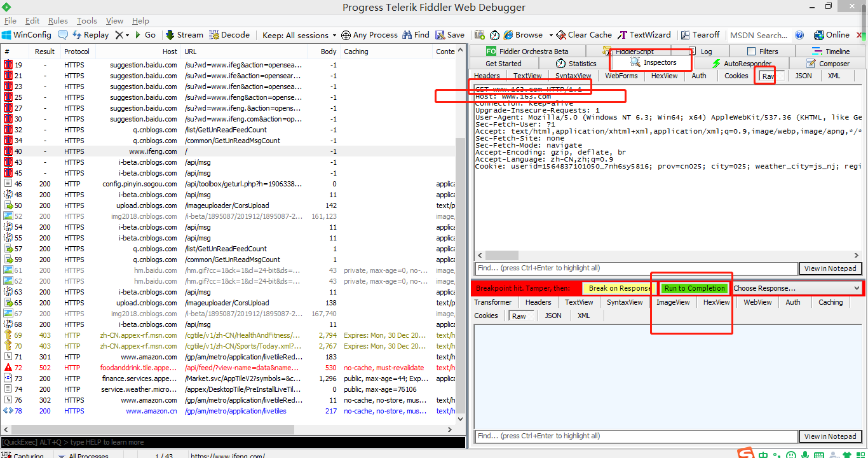Select session 69 with 403 result
868x458 pixels.
[x=228, y=335]
